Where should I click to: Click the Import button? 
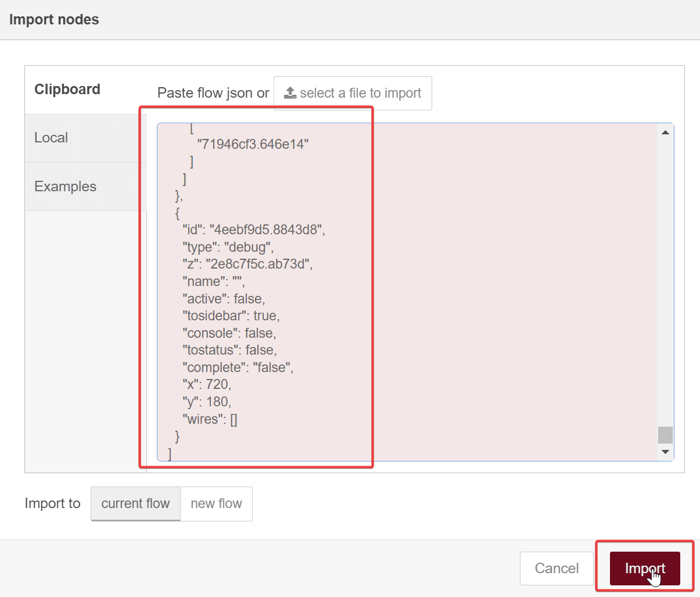coord(644,569)
